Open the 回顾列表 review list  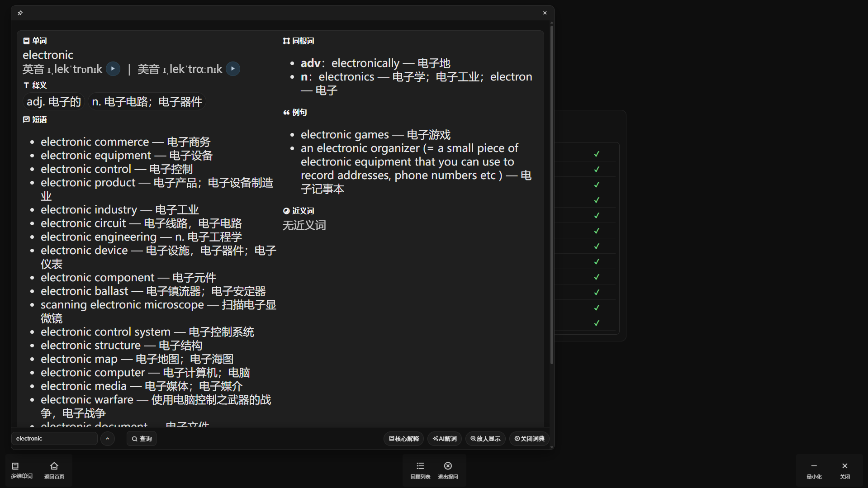(420, 470)
